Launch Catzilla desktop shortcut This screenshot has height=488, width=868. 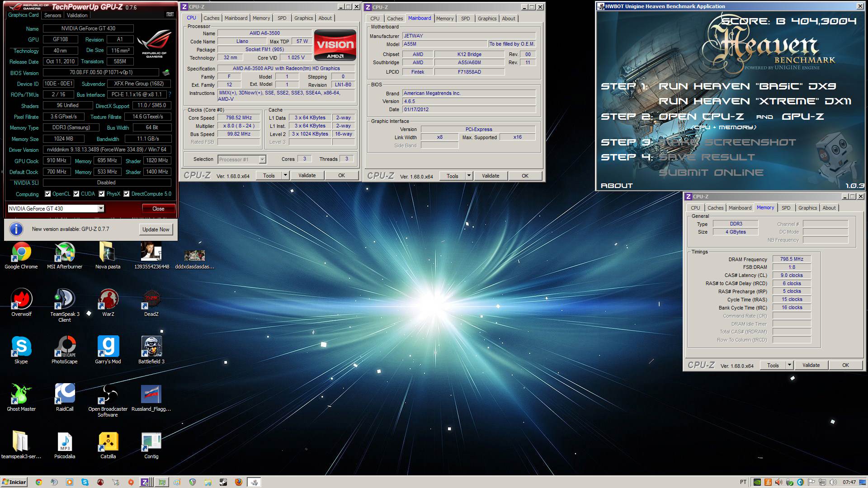[x=108, y=445]
